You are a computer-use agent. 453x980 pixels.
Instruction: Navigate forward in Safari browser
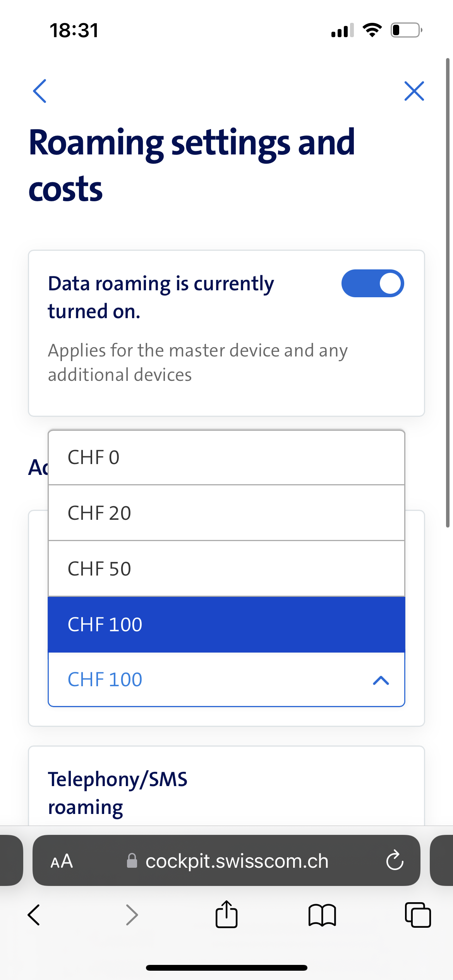tap(132, 915)
